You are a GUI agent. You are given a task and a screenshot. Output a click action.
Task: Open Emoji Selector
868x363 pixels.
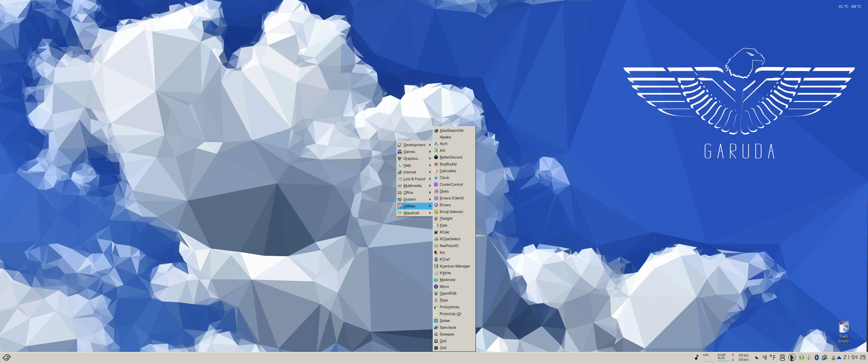454,212
